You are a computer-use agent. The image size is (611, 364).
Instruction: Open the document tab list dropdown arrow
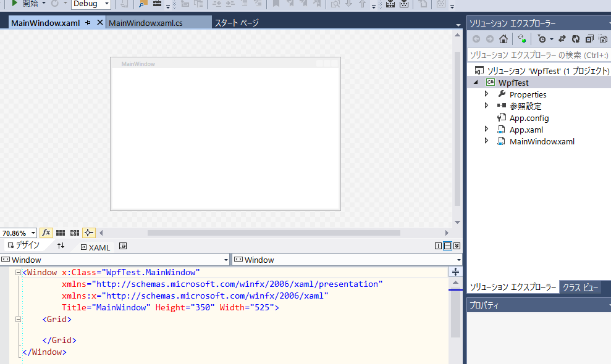pos(458,25)
